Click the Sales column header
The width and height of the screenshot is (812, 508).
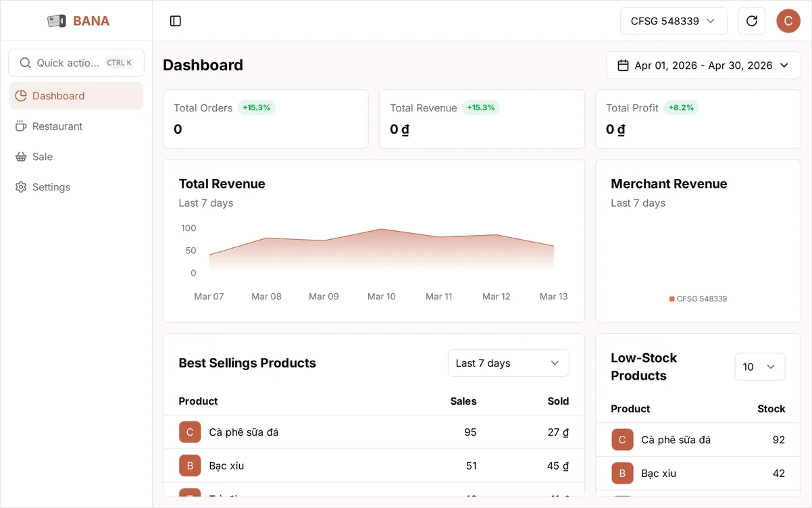tap(463, 401)
